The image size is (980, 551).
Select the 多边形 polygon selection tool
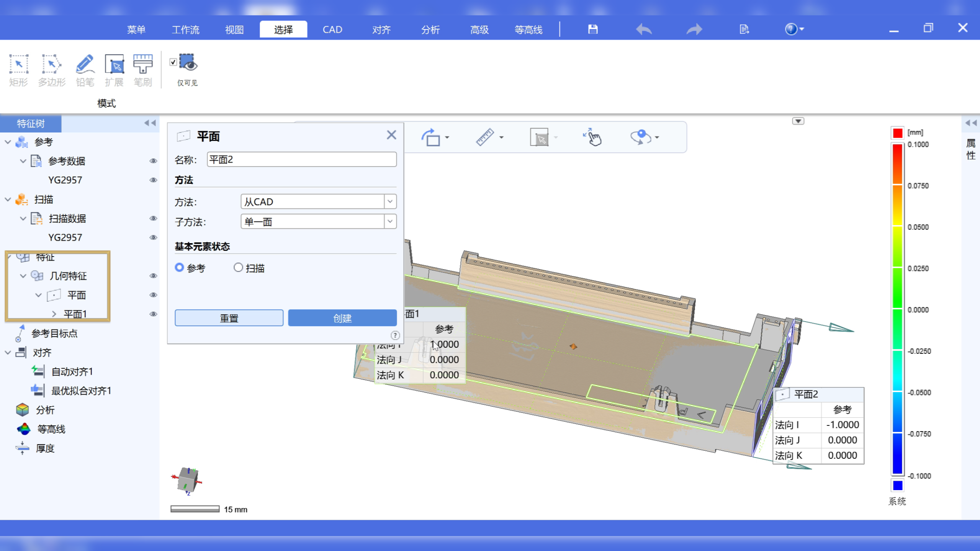(52, 70)
